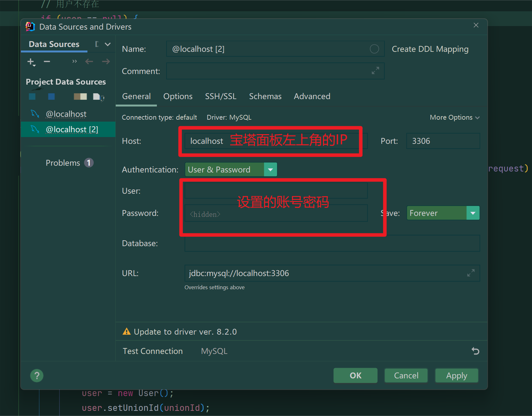Viewport: 532px width, 416px height.
Task: Confirm with the OK button
Action: pyautogui.click(x=356, y=375)
